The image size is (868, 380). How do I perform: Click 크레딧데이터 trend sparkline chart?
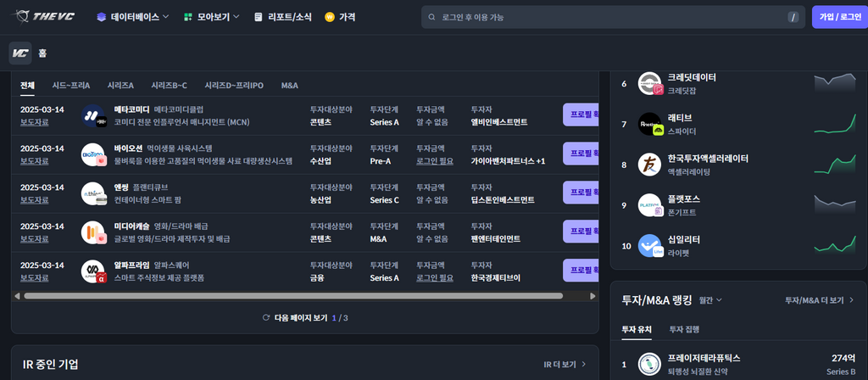[x=835, y=83]
